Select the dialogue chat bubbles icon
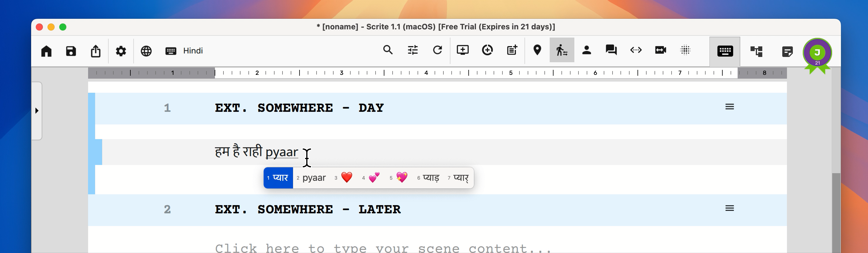This screenshot has height=253, width=868. tap(611, 50)
